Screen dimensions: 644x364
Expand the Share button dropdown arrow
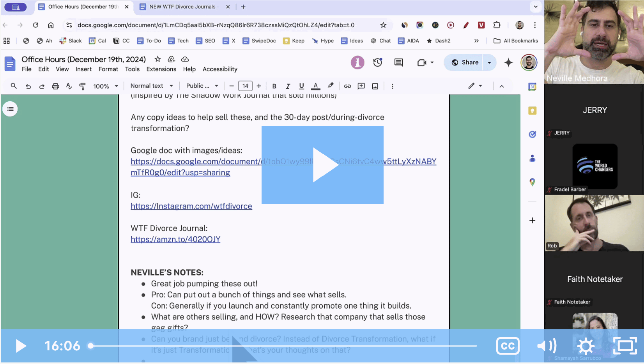point(489,62)
